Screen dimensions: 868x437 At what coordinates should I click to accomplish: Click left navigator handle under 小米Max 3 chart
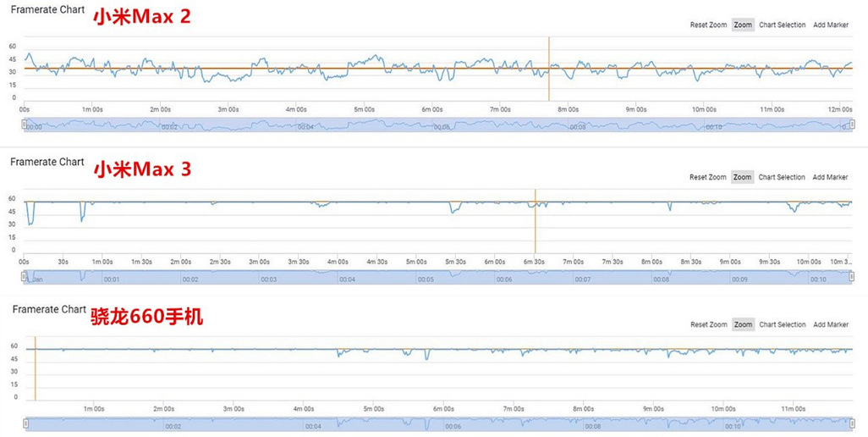tap(25, 276)
